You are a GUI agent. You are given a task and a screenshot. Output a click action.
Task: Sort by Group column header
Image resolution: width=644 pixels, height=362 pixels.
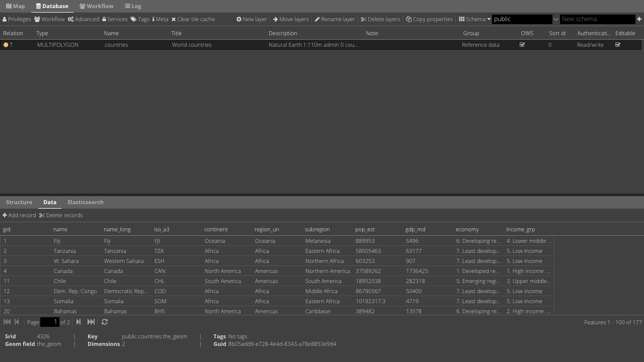coord(471,33)
